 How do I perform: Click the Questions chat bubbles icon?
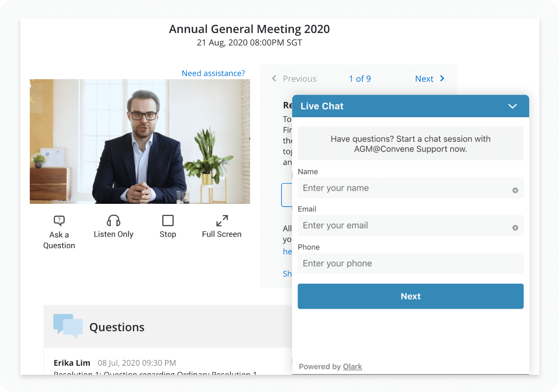(x=68, y=326)
